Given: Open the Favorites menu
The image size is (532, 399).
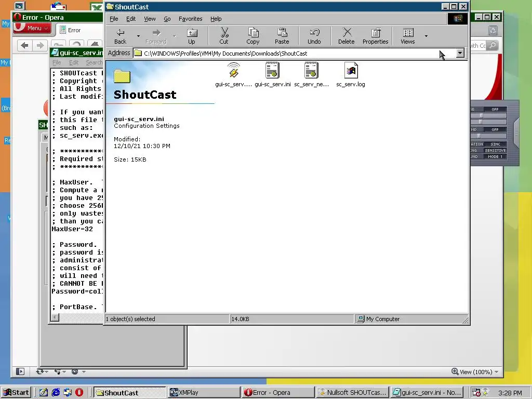Looking at the screenshot, I should tap(190, 19).
